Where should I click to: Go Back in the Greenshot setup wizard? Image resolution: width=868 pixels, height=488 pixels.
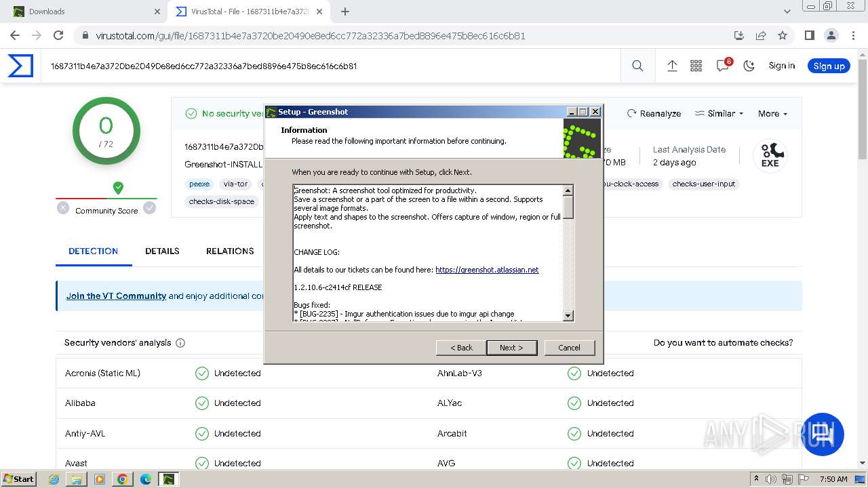(x=461, y=348)
